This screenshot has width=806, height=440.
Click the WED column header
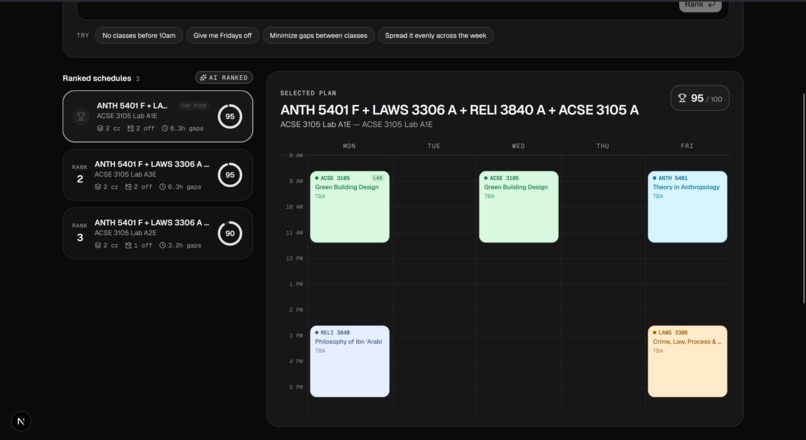[x=518, y=146]
